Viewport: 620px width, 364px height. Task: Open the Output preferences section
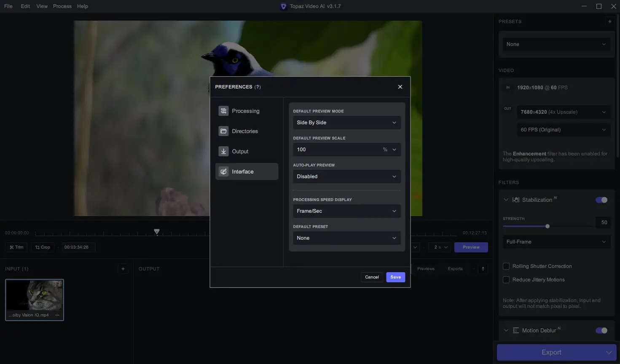247,151
